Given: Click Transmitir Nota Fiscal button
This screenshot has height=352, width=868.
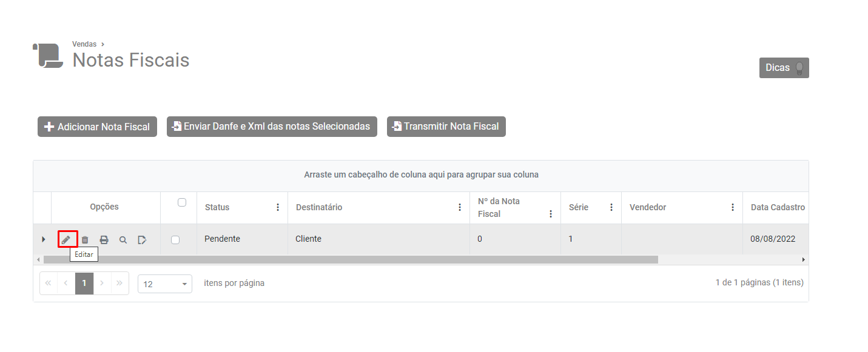Looking at the screenshot, I should [x=446, y=127].
